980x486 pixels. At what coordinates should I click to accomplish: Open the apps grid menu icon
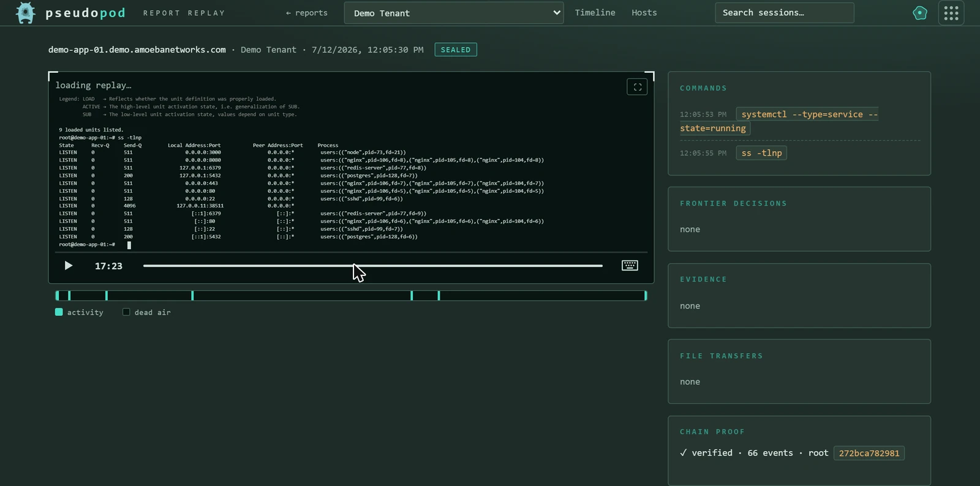click(951, 13)
